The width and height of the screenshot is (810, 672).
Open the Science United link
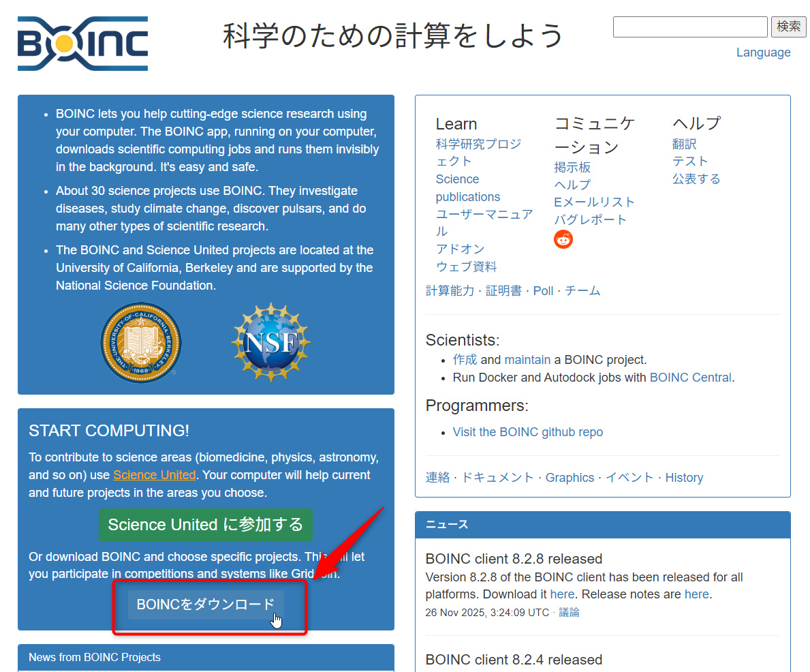point(154,474)
